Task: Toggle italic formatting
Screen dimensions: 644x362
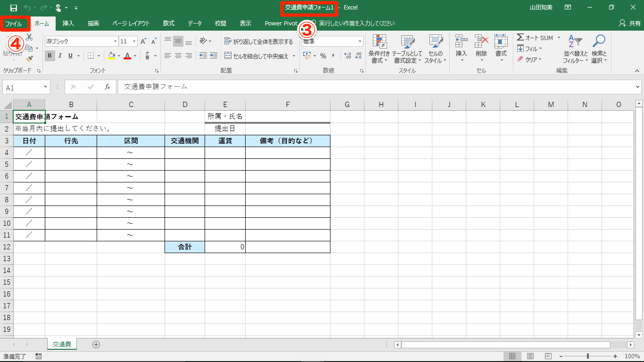Action: 60,56
